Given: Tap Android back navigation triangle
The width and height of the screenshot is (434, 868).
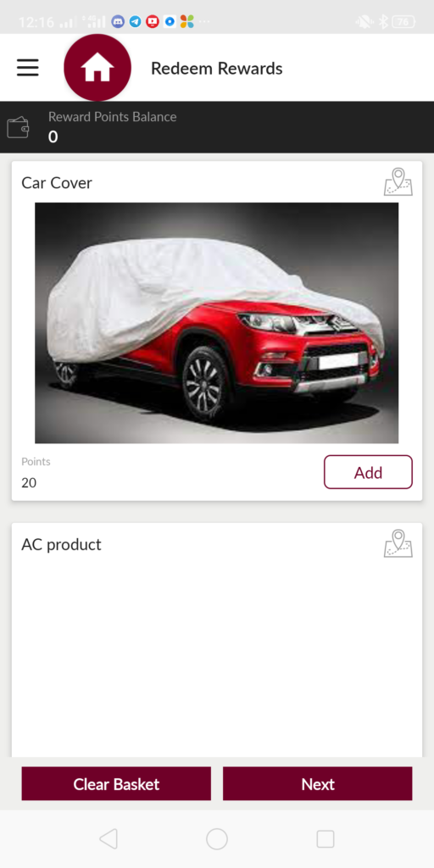Looking at the screenshot, I should pos(108,838).
